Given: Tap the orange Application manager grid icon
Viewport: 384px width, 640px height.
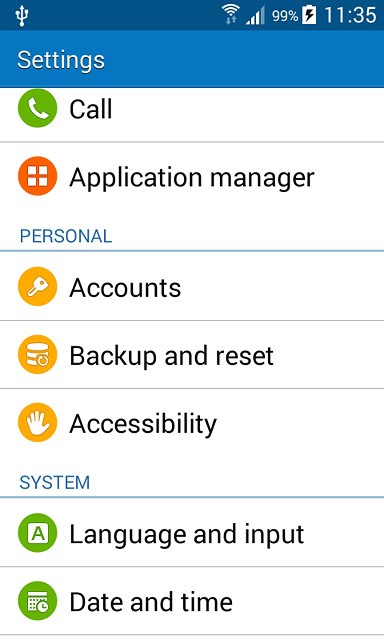Looking at the screenshot, I should (38, 176).
